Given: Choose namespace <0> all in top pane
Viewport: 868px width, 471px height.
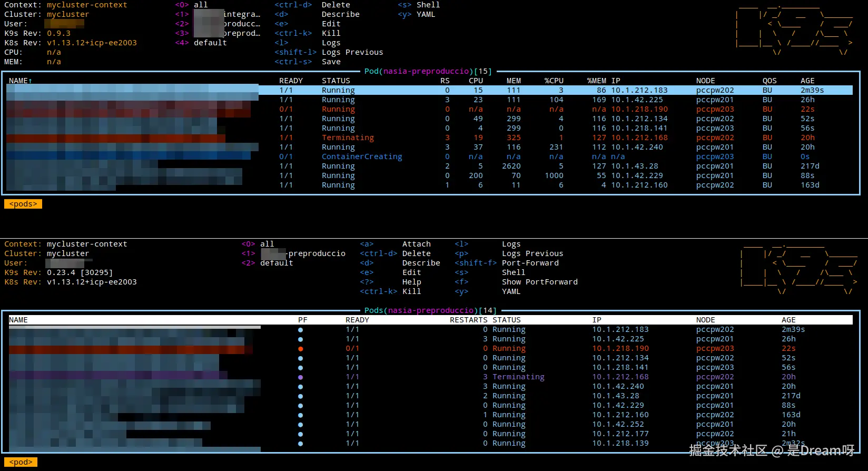Looking at the screenshot, I should click(x=191, y=5).
